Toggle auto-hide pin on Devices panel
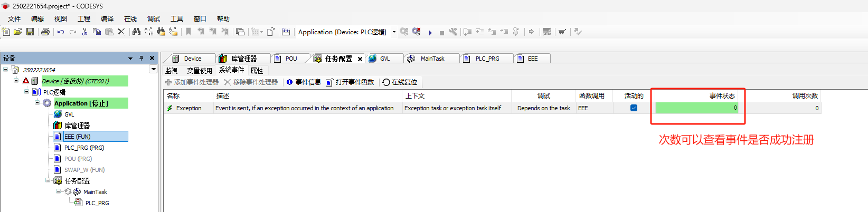The width and height of the screenshot is (868, 212). [141, 58]
